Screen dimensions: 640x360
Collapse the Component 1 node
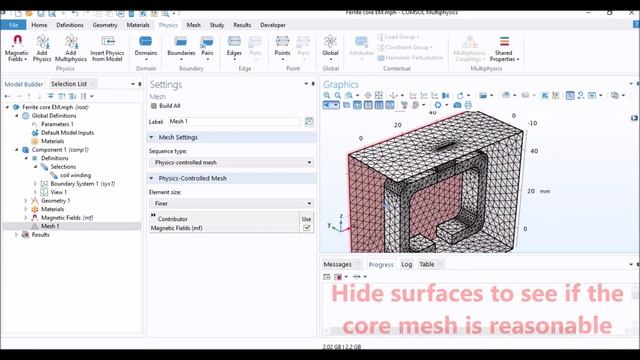16,150
